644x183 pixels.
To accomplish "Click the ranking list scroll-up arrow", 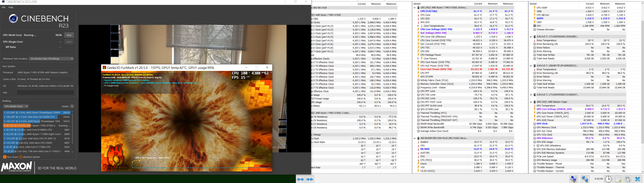I will tap(72, 112).
